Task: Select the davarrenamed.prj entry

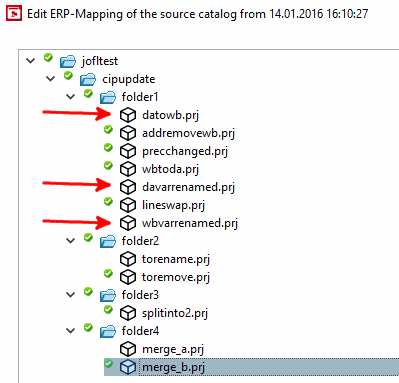Action: click(188, 187)
